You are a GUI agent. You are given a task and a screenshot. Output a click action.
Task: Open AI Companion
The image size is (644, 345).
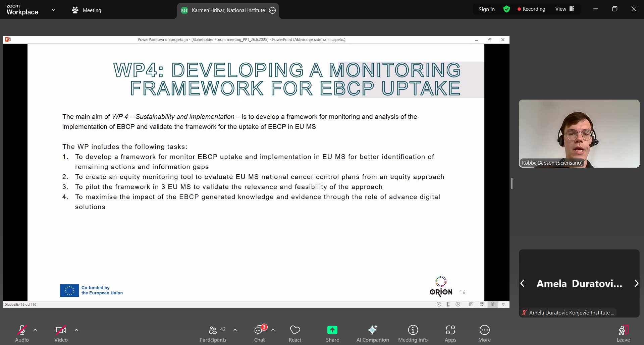[372, 333]
